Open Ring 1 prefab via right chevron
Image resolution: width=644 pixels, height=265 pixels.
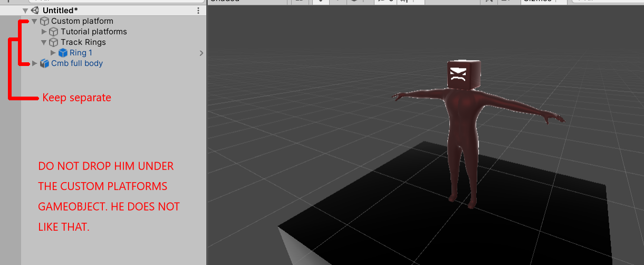click(201, 53)
